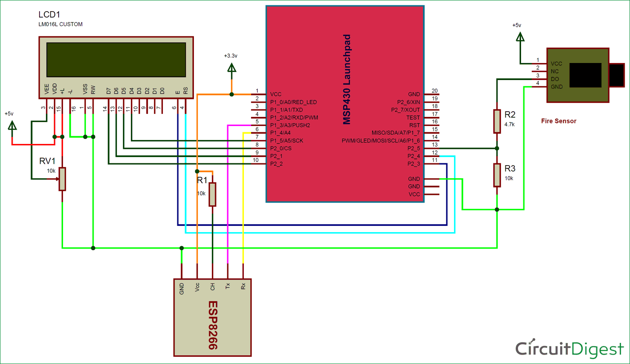This screenshot has height=364, width=630.
Task: Click the P2_4 pin label
Action: [x=414, y=156]
